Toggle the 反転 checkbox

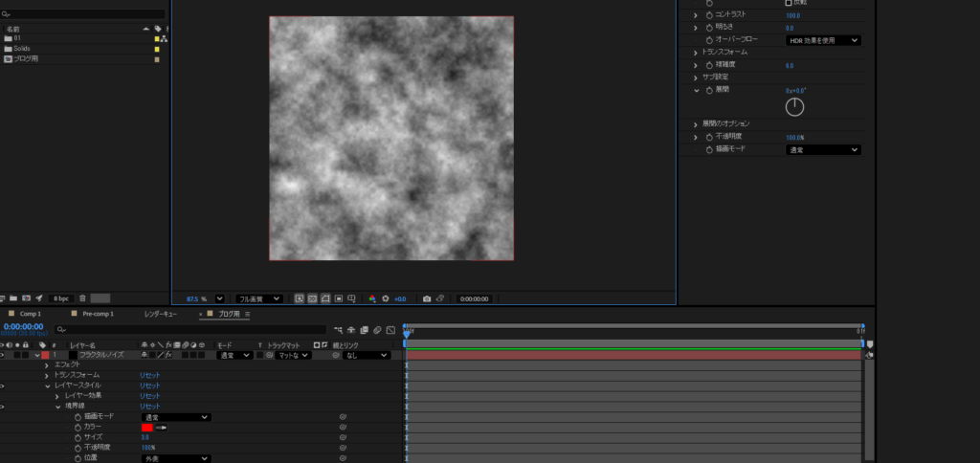click(x=789, y=3)
